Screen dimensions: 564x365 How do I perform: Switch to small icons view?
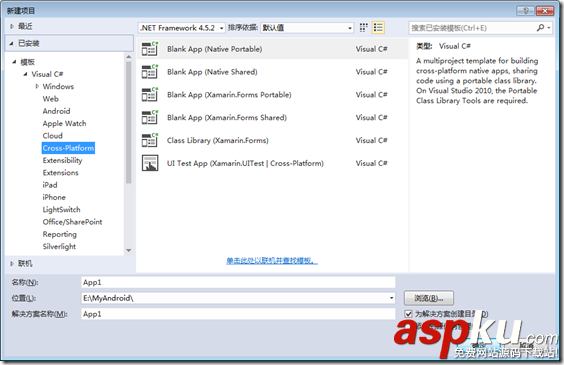[x=364, y=28]
